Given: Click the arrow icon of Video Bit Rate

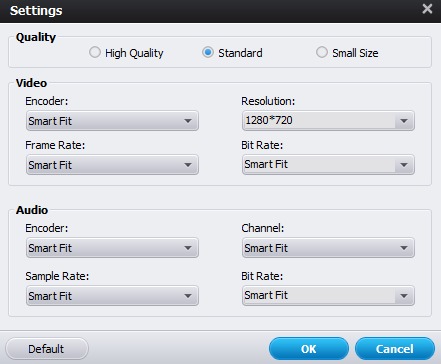Looking at the screenshot, I should [x=404, y=165].
